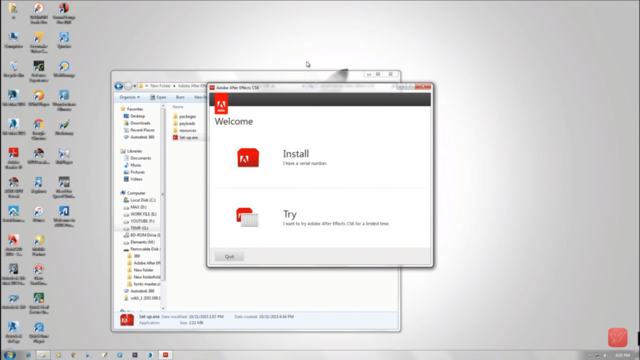Viewport: 640px width, 360px height.
Task: Select MAX (D:) drive
Action: 135,207
